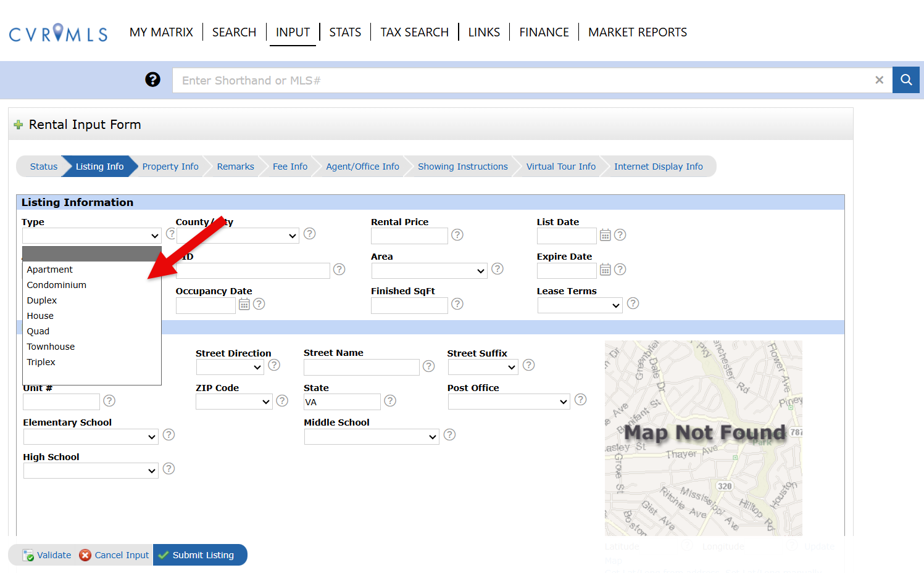Show help for Street Name field
The width and height of the screenshot is (924, 573).
(429, 366)
